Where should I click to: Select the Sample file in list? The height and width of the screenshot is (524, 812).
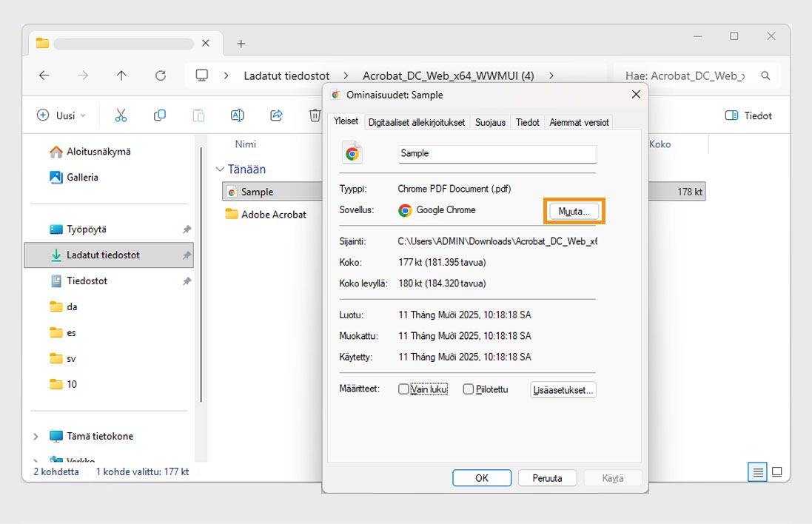[x=272, y=192]
